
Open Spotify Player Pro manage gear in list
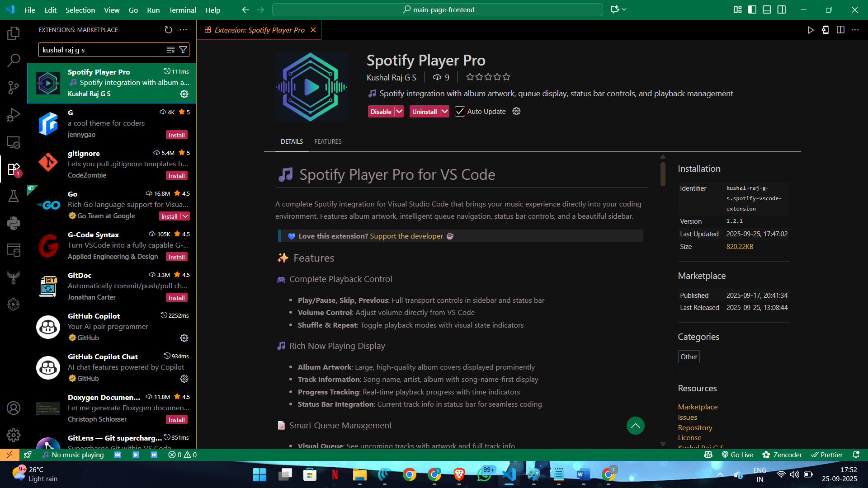[x=184, y=94]
